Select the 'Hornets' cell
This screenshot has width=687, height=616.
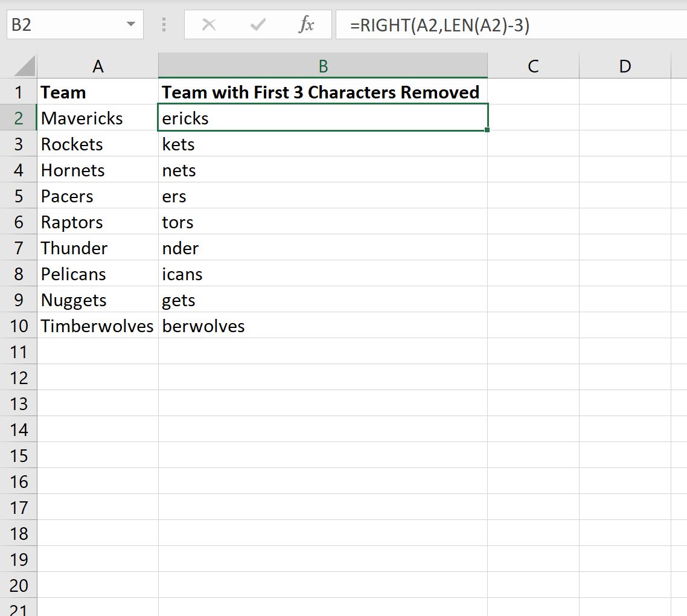click(98, 170)
